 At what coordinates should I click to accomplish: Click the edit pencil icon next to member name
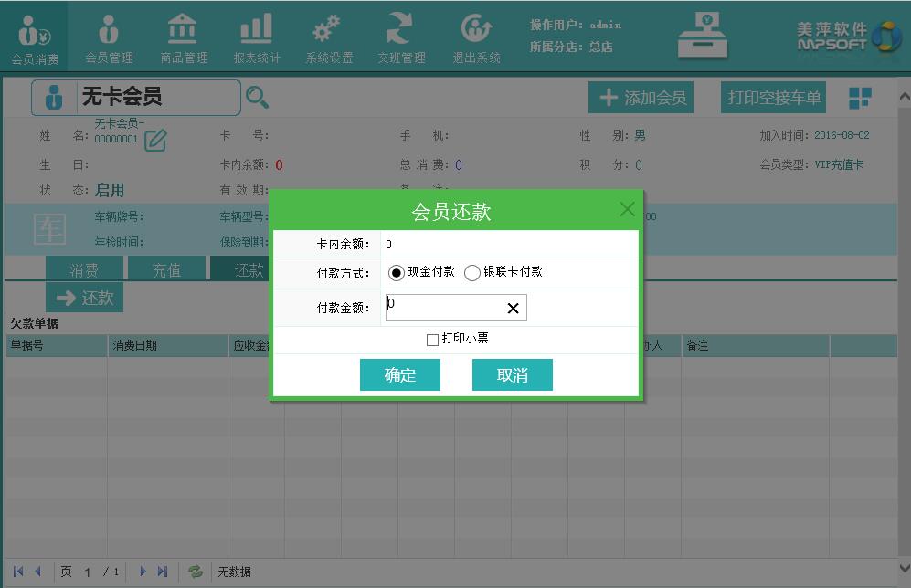pos(155,141)
